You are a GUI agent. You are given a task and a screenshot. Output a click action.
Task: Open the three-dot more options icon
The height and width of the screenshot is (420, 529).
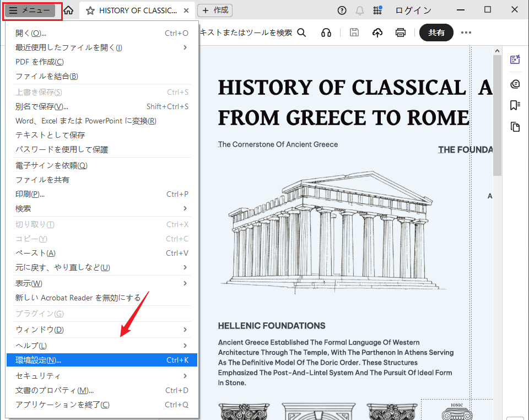pyautogui.click(x=466, y=33)
